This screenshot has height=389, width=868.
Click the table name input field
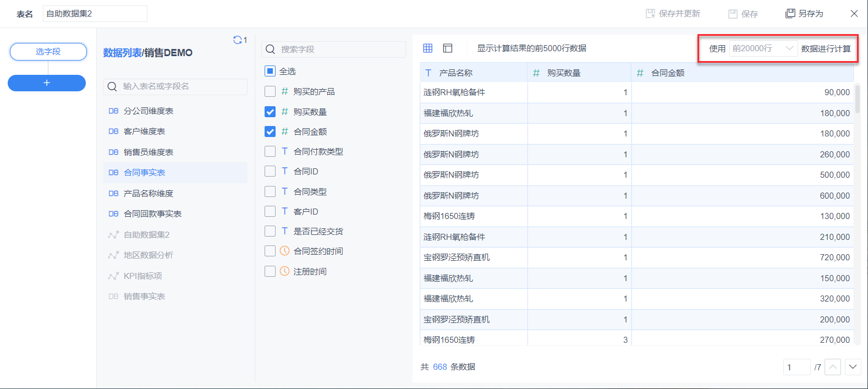coord(95,14)
